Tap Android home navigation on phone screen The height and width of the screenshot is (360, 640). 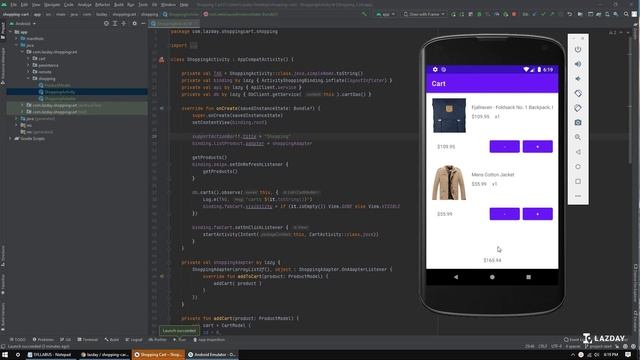point(492,277)
